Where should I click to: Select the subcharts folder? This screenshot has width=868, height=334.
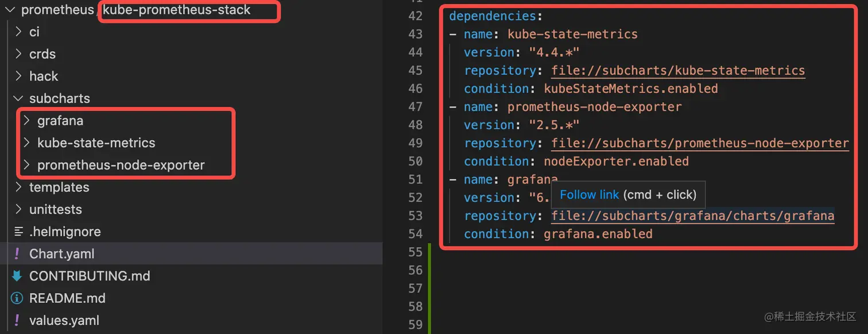pyautogui.click(x=60, y=98)
